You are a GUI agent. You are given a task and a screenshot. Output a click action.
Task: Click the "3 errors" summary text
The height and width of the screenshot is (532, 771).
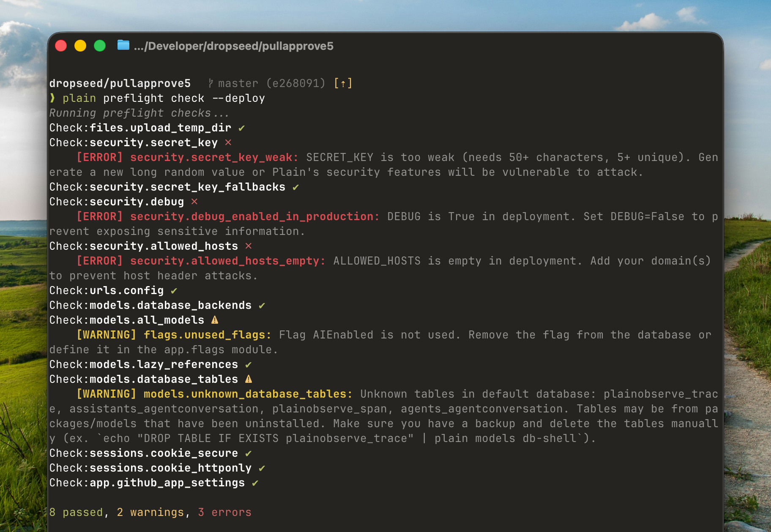(224, 513)
